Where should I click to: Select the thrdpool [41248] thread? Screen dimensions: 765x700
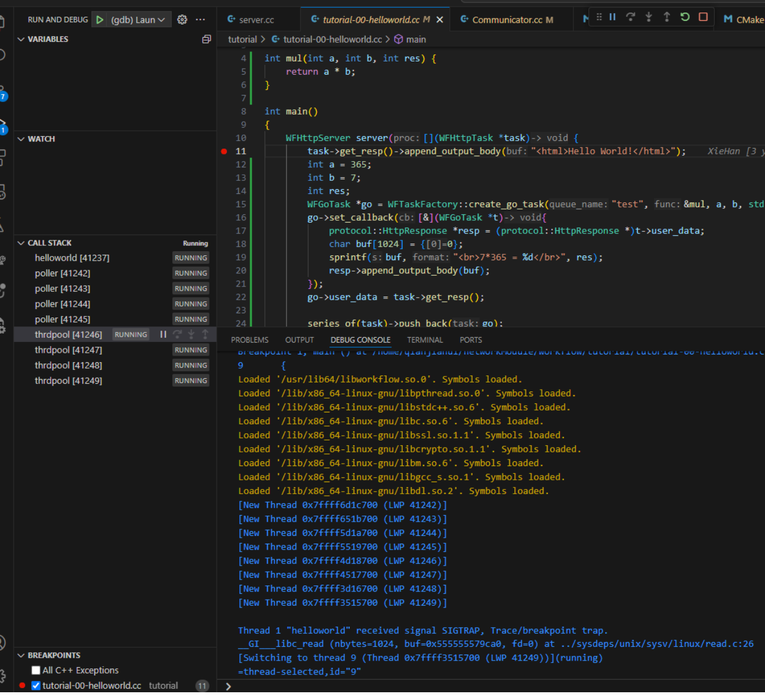click(x=68, y=365)
